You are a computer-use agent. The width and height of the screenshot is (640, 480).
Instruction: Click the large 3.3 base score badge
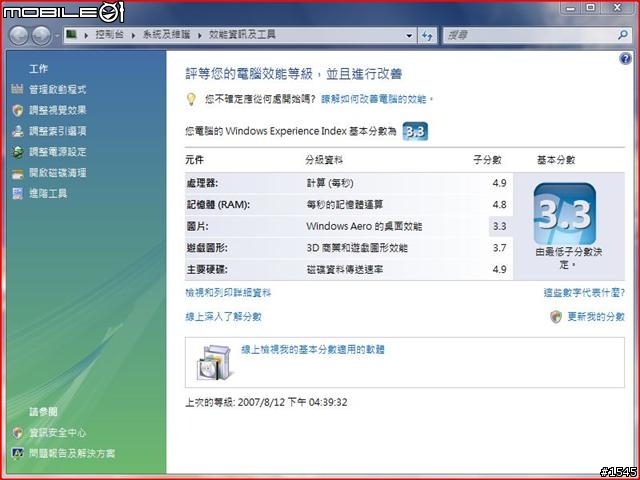coord(564,214)
